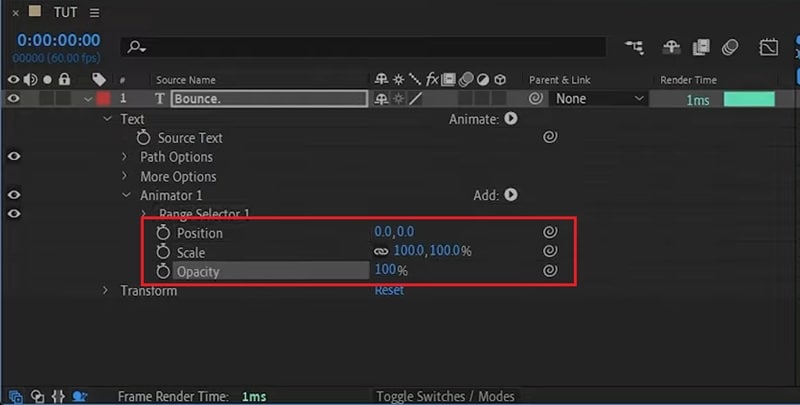Click the red label color of Bounce. layer
800x405 pixels.
(x=103, y=98)
